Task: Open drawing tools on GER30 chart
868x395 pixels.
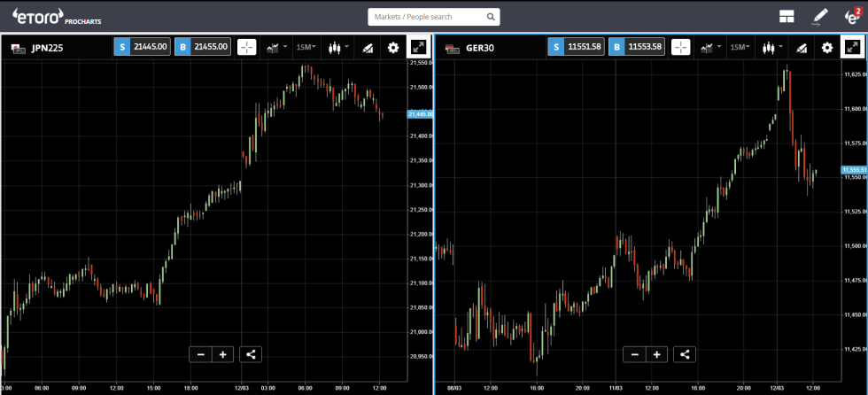Action: [x=801, y=48]
